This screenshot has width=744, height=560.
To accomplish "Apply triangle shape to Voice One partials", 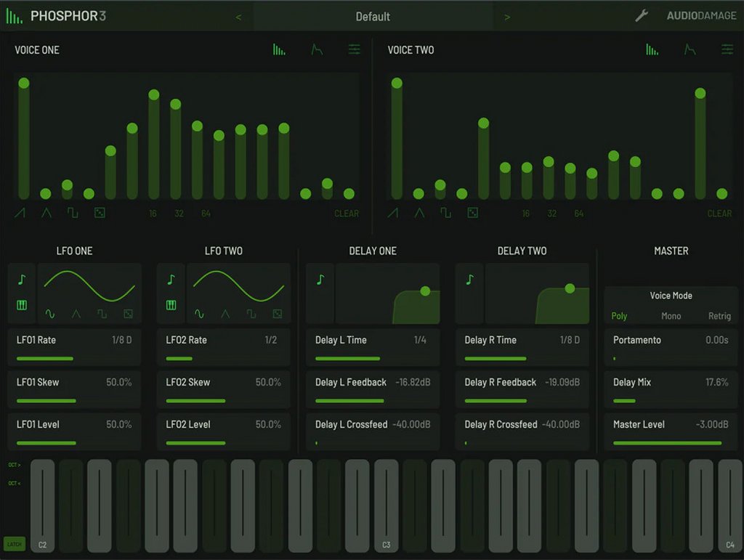I will (46, 213).
